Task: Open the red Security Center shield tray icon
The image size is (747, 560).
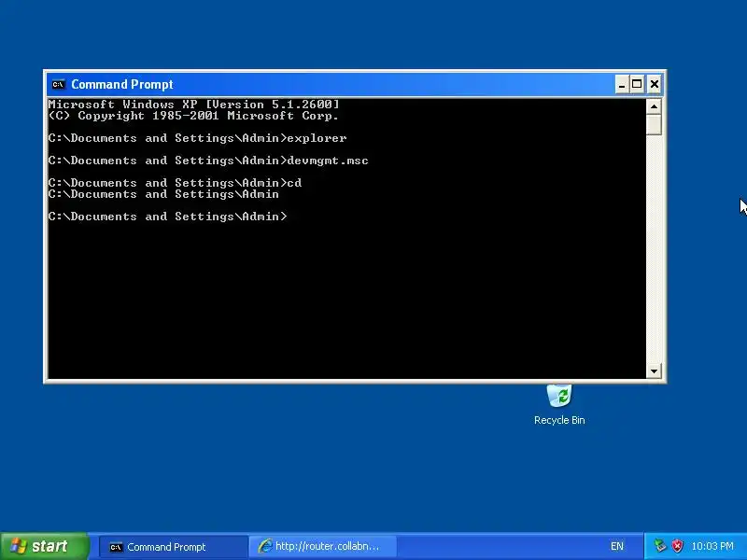Action: pyautogui.click(x=677, y=546)
